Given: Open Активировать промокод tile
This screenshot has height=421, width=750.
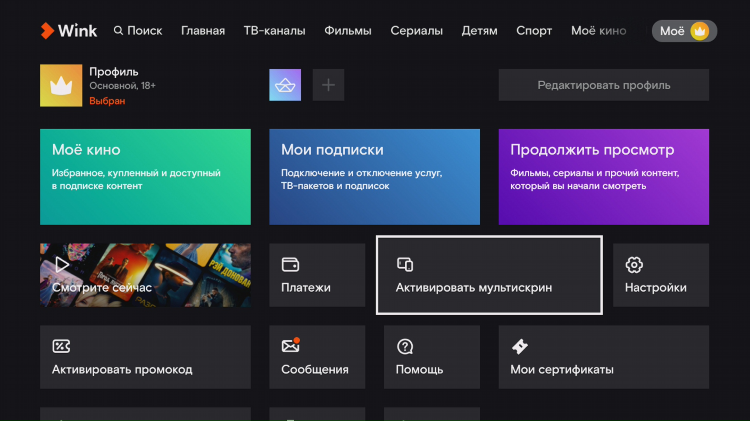Looking at the screenshot, I should pos(145,357).
